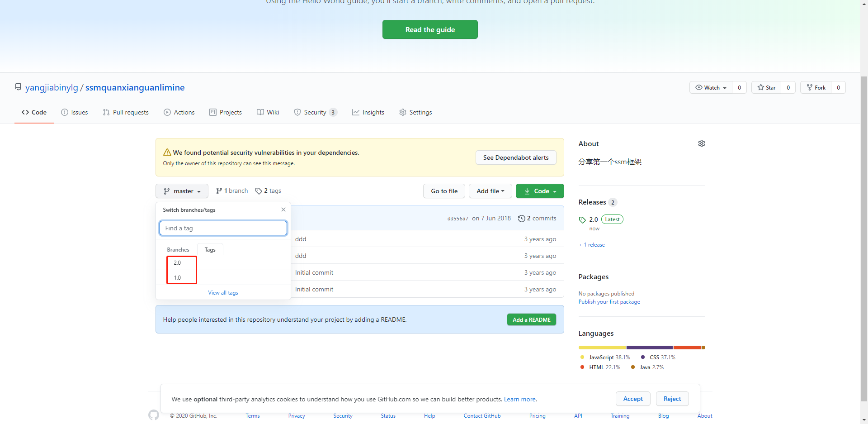Click the repository book icon
The width and height of the screenshot is (868, 424).
tap(18, 87)
